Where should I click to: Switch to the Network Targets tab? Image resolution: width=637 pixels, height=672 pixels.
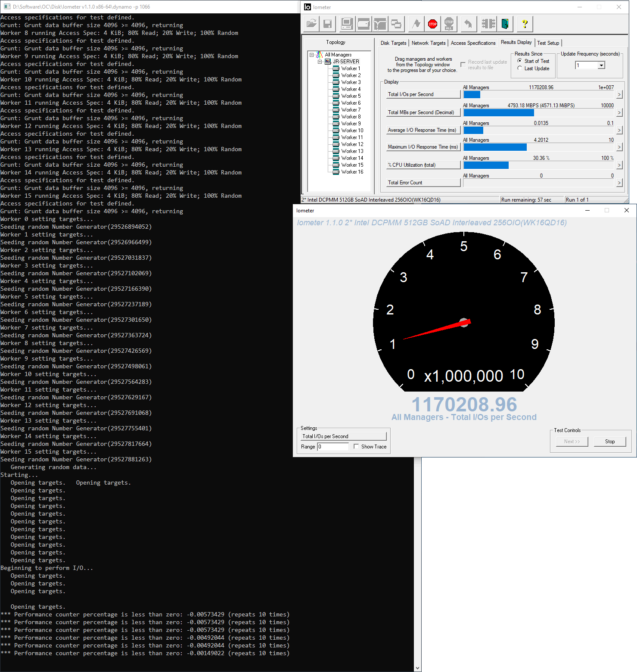tap(428, 43)
